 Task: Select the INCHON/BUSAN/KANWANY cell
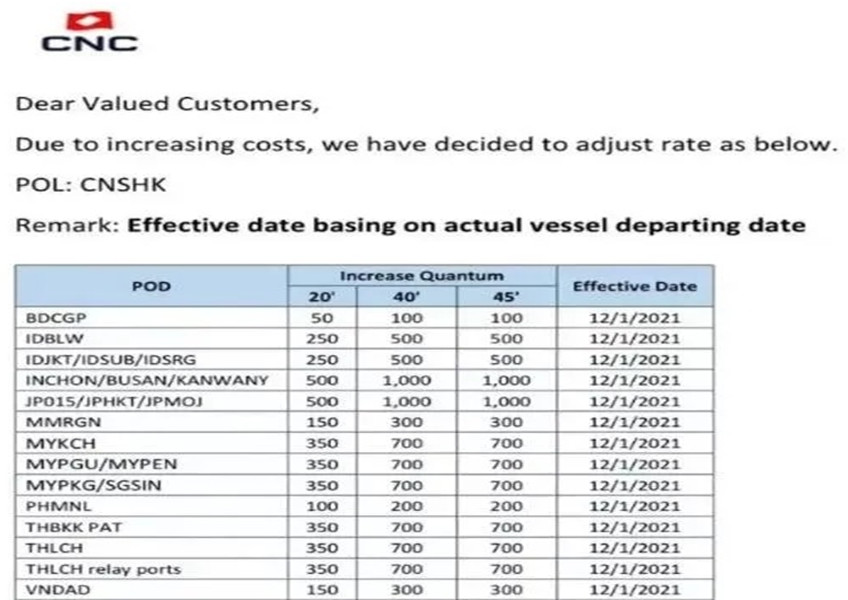123,381
